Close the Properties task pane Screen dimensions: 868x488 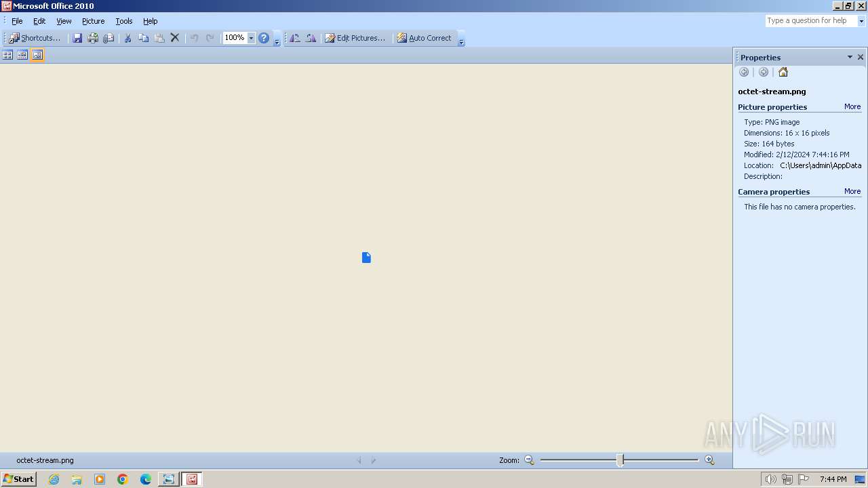click(x=861, y=58)
